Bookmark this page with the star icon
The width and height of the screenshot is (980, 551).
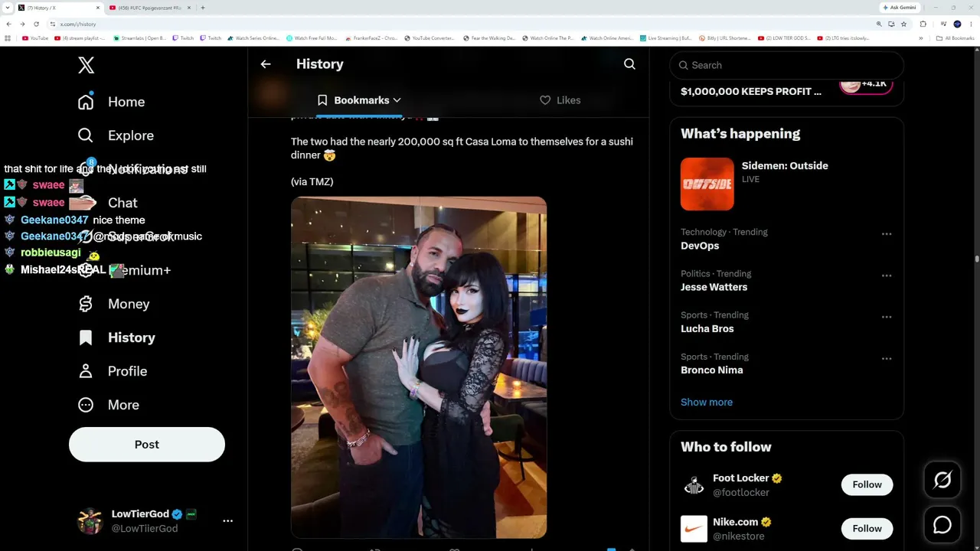click(903, 24)
